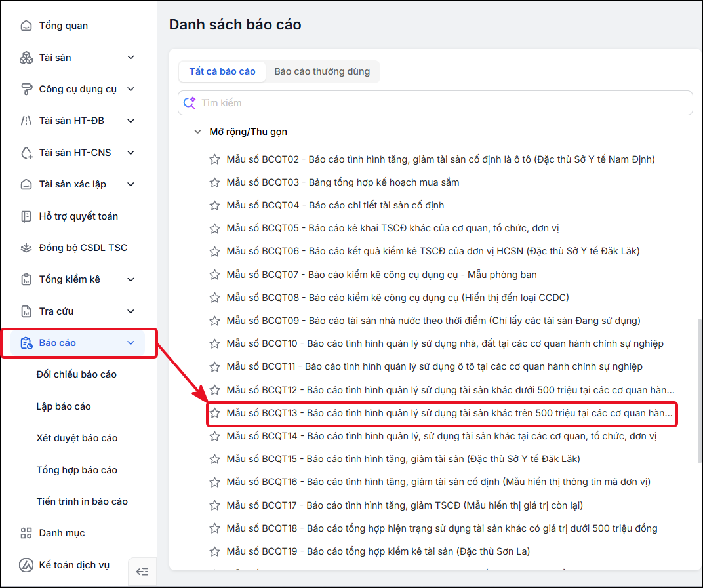Click the Tài sản HT-CNS droplet icon
Viewport: 703px width, 588px height.
[x=26, y=153]
